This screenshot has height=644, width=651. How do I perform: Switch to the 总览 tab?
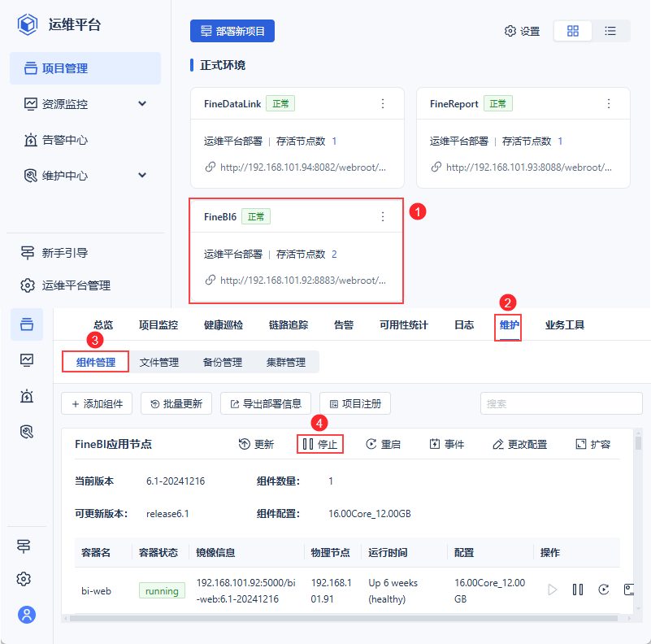point(103,325)
